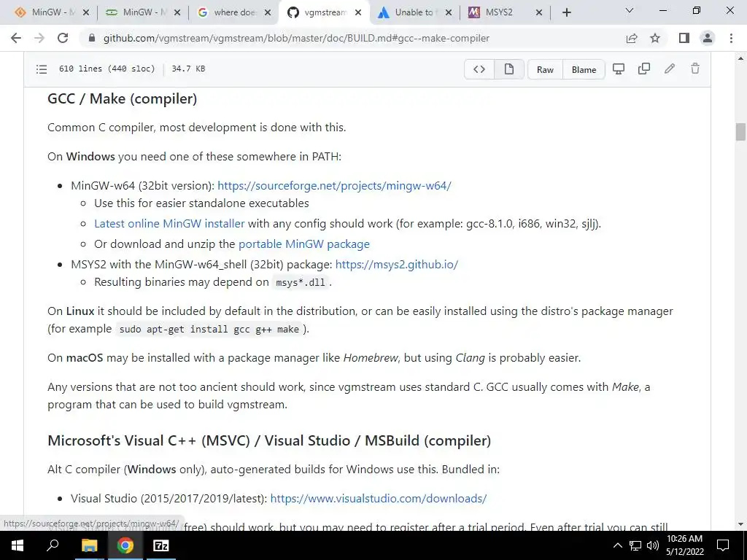Show hidden system tray icons
747x560 pixels.
617,545
